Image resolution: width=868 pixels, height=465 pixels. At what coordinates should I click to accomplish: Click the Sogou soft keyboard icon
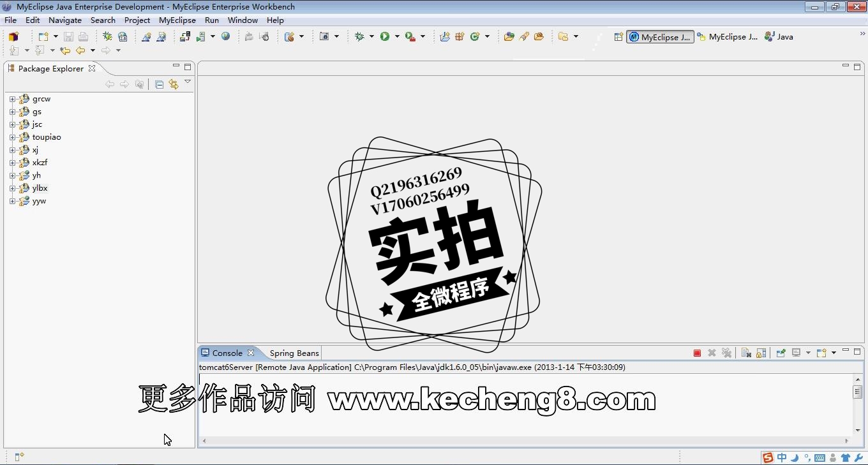coord(820,457)
